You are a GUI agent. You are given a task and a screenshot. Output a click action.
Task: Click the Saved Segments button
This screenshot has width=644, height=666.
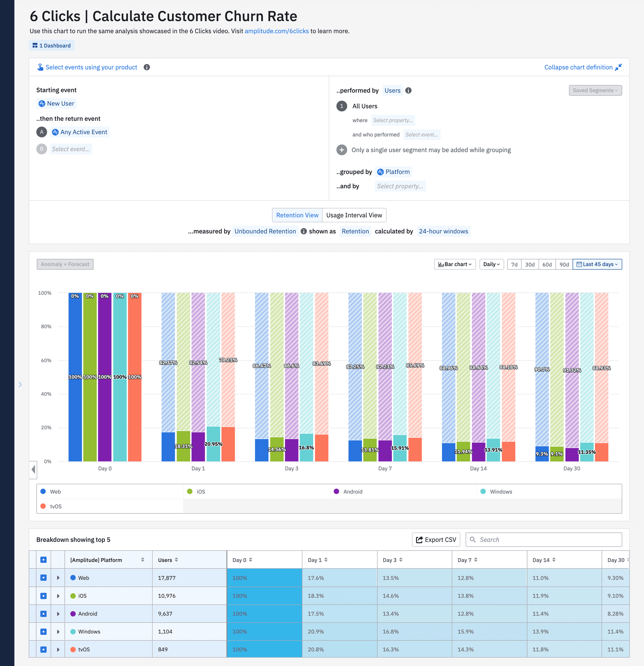point(595,90)
